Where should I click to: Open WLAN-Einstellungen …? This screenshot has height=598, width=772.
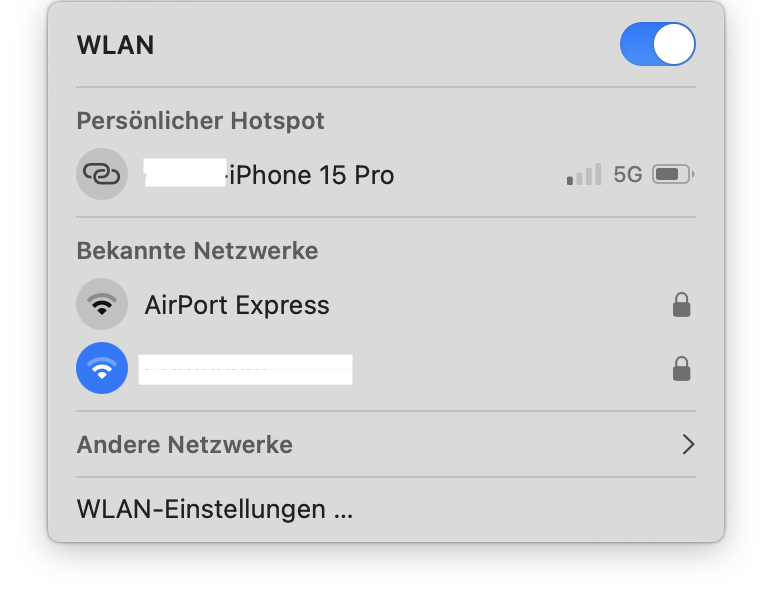(215, 509)
